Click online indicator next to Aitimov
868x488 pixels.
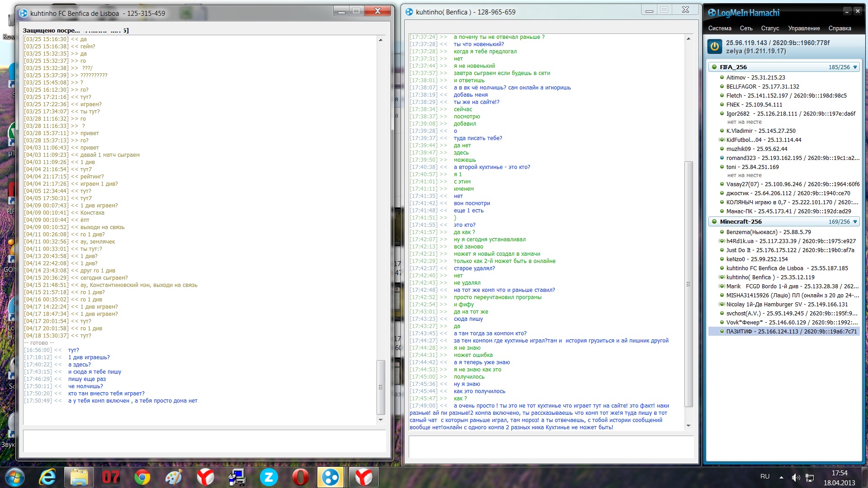pos(722,77)
